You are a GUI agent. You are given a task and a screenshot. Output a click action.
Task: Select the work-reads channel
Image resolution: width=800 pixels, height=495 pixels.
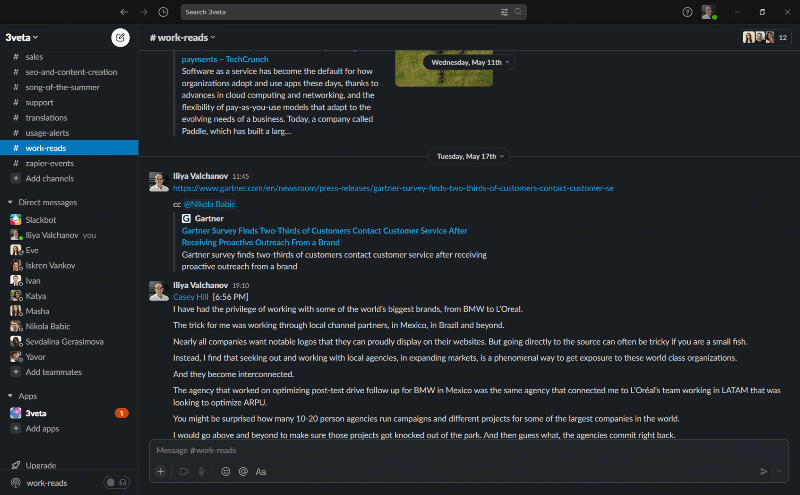coord(69,148)
